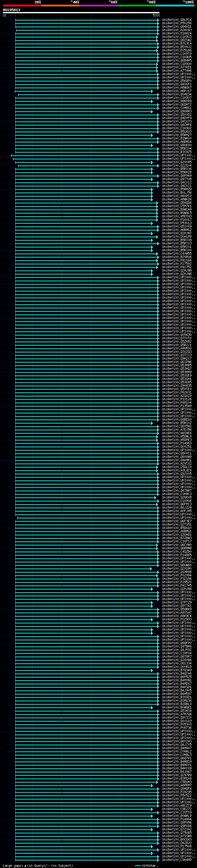
Task: Select the UniRef100_Q7SYT0 label
Action: click(177, 338)
